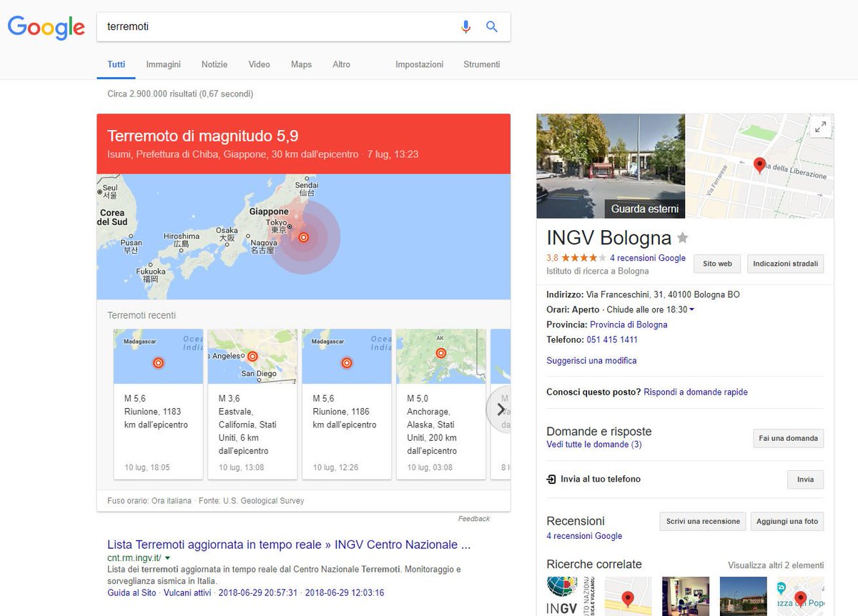Open the Guida al Sito sitelink
Image resolution: width=858 pixels, height=616 pixels.
point(132,592)
